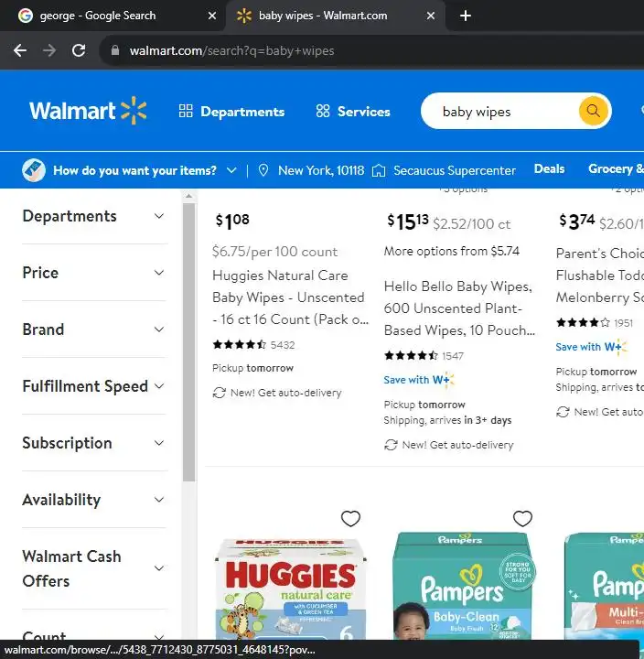Viewport: 644px width, 659px height.
Task: Open the Pampers Multi product image
Action: click(x=604, y=586)
